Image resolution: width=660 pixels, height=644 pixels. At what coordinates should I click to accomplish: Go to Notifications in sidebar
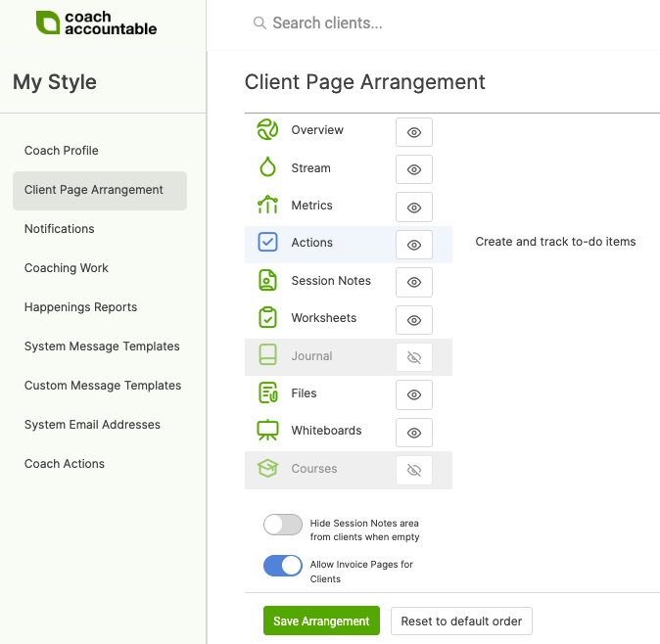pos(60,229)
